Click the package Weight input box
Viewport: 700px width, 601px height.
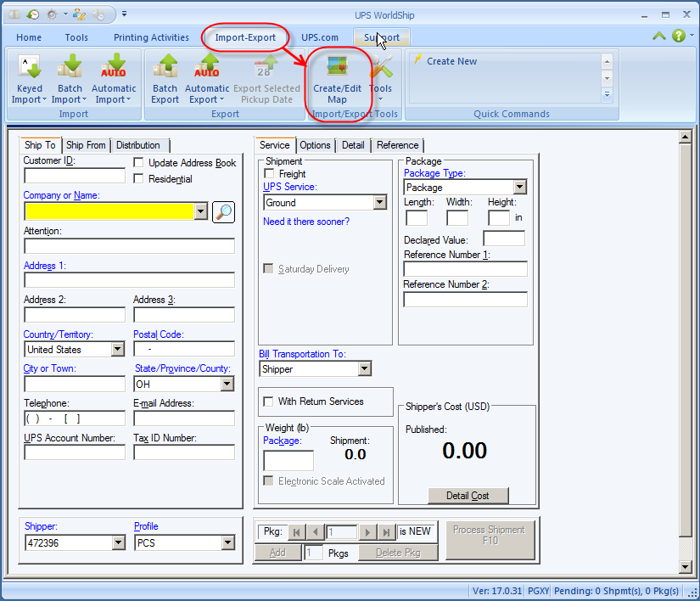tap(288, 460)
